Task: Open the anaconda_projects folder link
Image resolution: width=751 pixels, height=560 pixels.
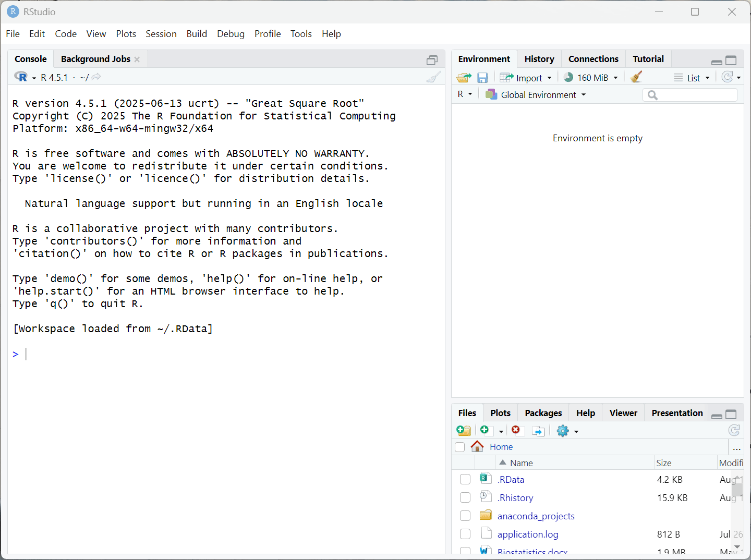Action: 536,516
